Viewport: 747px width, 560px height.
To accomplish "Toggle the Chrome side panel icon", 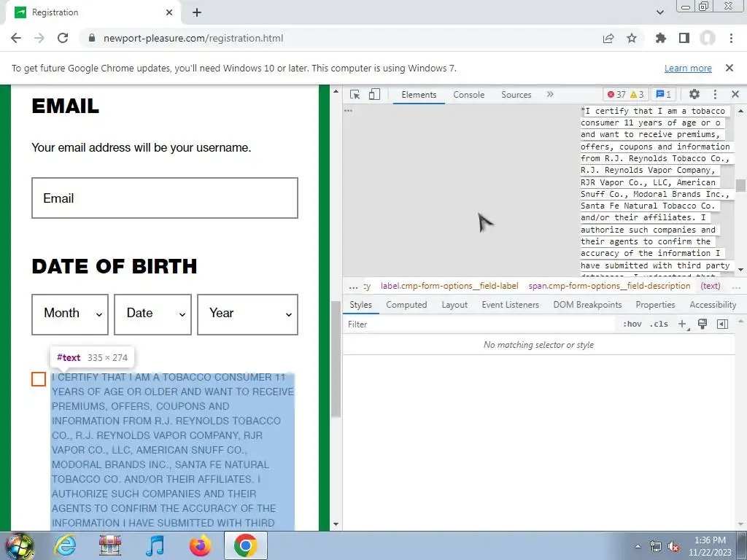I will 684,38.
